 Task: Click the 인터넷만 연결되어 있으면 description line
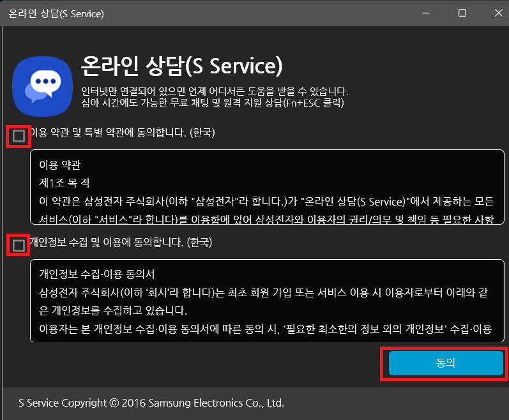click(215, 91)
